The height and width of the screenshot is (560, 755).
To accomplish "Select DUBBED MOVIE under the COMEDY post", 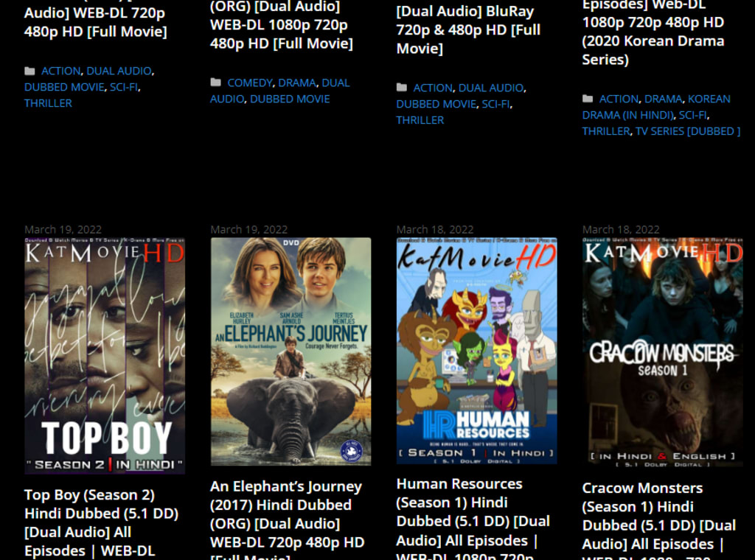I will pos(290,99).
